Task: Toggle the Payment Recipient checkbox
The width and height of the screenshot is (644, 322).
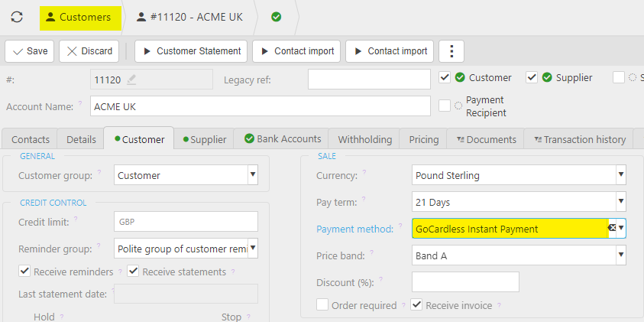Action: point(445,106)
